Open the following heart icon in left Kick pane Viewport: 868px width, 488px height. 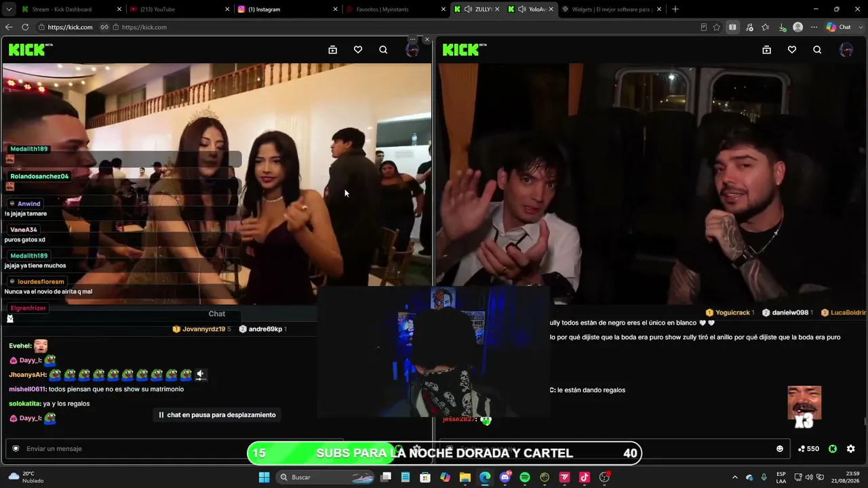pyautogui.click(x=358, y=49)
